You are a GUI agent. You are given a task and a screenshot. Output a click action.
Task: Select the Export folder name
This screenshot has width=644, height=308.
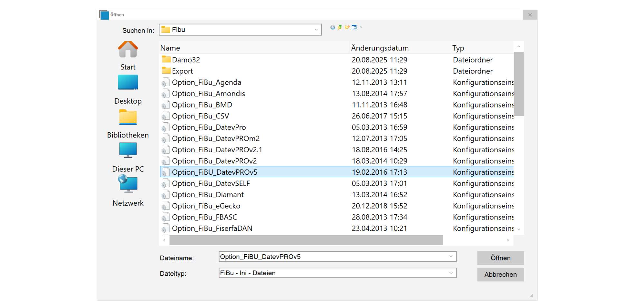coord(182,71)
